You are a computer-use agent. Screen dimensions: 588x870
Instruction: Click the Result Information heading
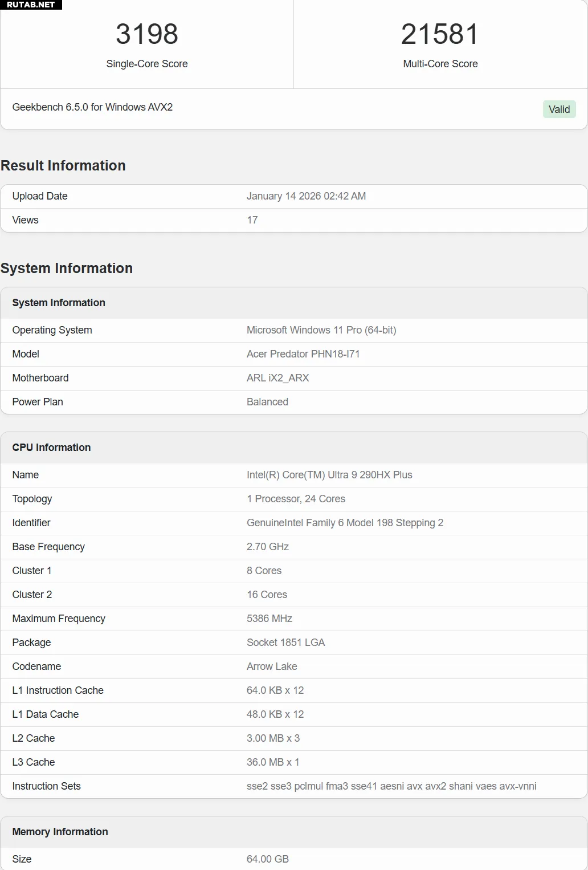pyautogui.click(x=63, y=165)
